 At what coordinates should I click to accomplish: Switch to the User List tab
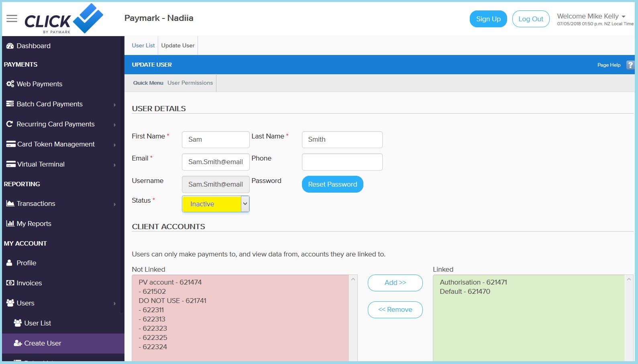point(143,45)
